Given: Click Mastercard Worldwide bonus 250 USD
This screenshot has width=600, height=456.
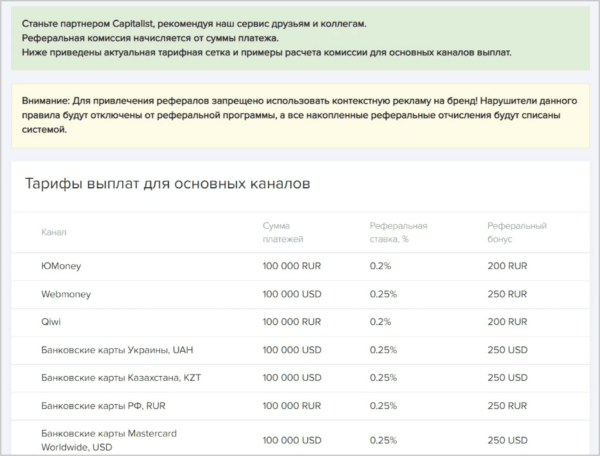Looking at the screenshot, I should (507, 440).
